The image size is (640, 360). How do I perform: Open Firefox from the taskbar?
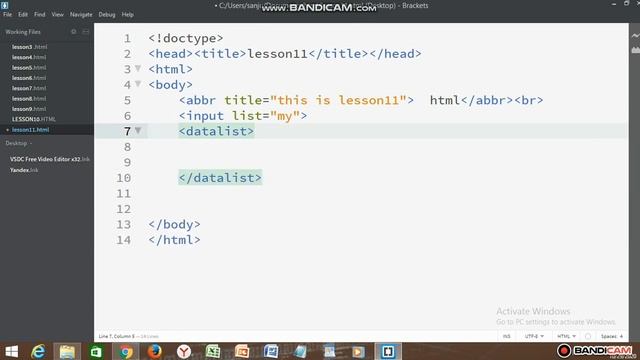[154, 351]
